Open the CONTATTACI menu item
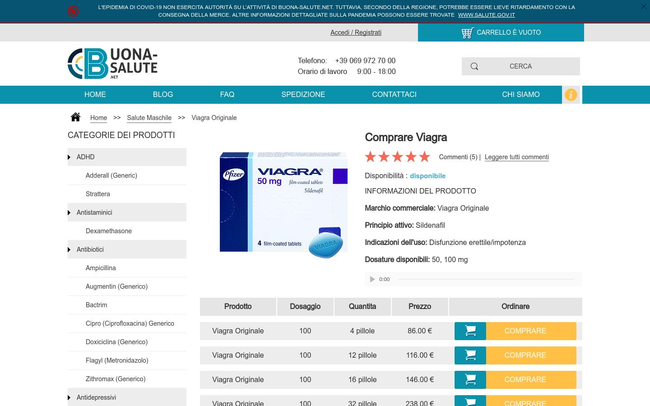This screenshot has height=406, width=650. click(394, 95)
